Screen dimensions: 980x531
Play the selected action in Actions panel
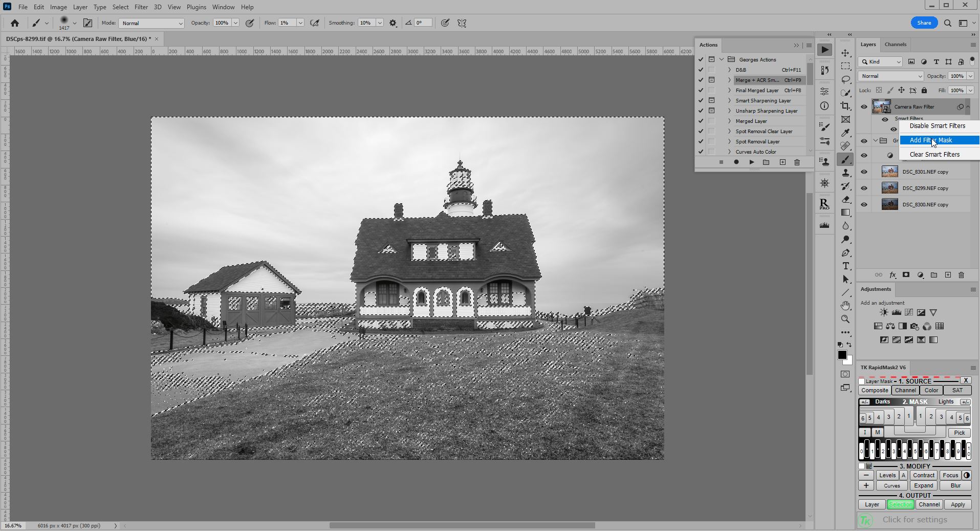[751, 162]
